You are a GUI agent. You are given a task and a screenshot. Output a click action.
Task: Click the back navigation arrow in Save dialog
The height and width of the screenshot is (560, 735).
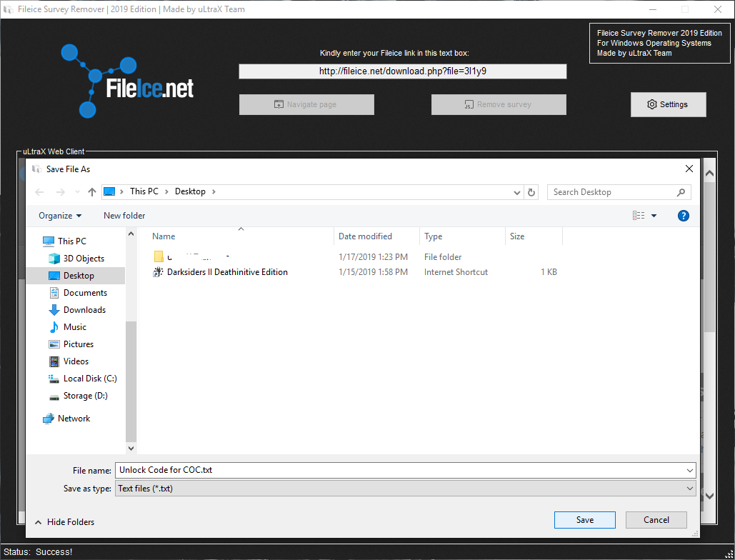(39, 191)
